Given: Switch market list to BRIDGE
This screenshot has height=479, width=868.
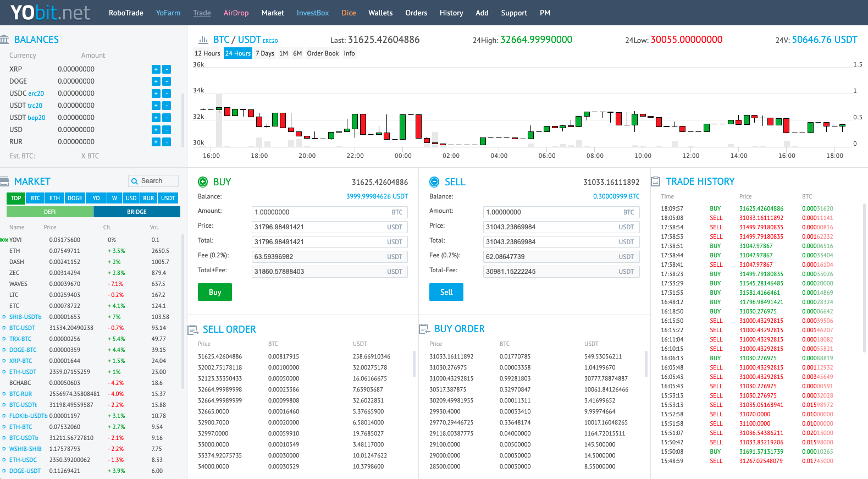Looking at the screenshot, I should coord(137,212).
